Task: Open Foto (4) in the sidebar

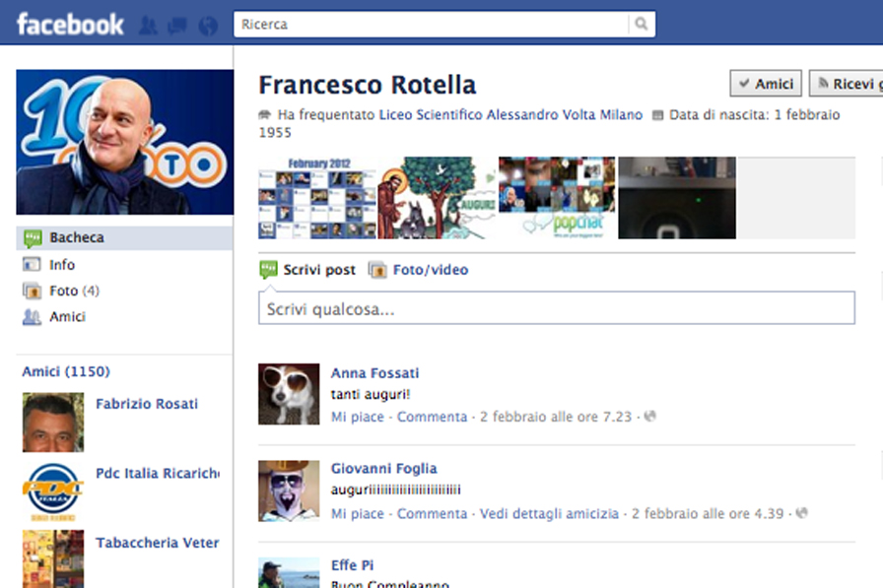Action: 74,291
